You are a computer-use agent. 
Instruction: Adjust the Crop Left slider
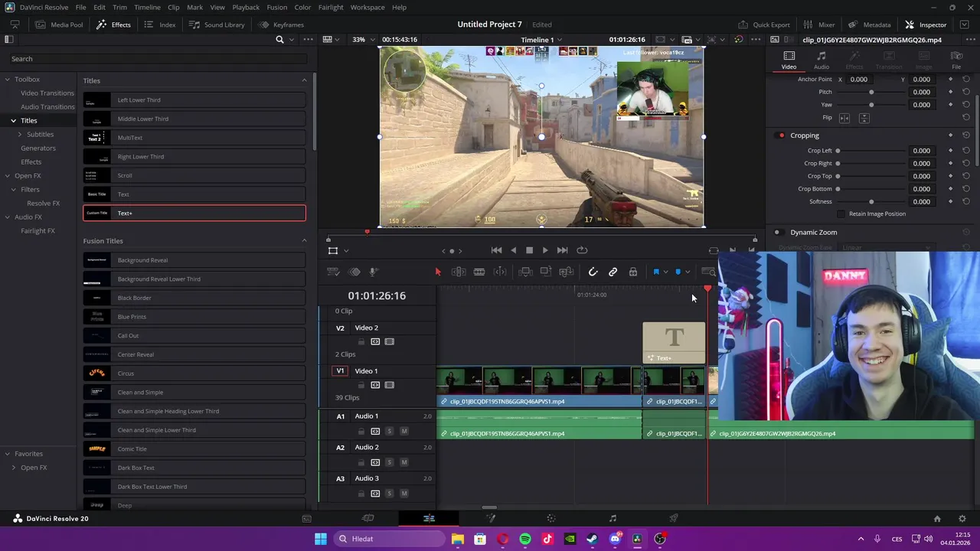point(871,151)
